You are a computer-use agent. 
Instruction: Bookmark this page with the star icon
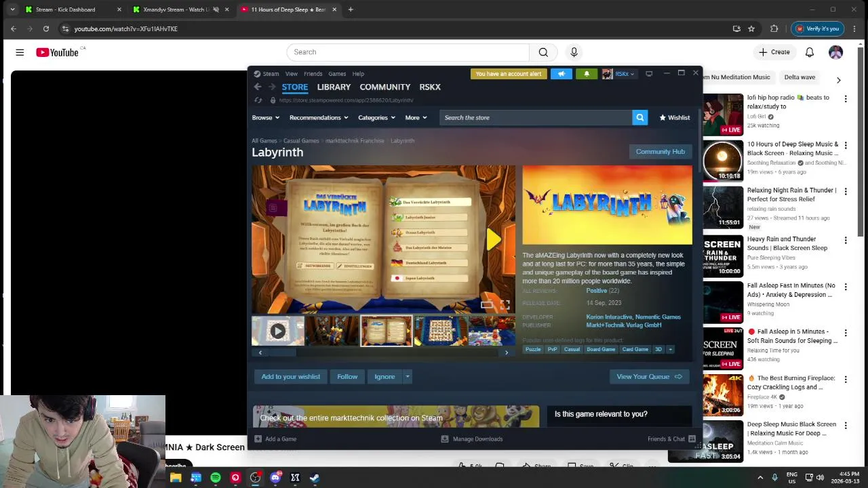[751, 28]
